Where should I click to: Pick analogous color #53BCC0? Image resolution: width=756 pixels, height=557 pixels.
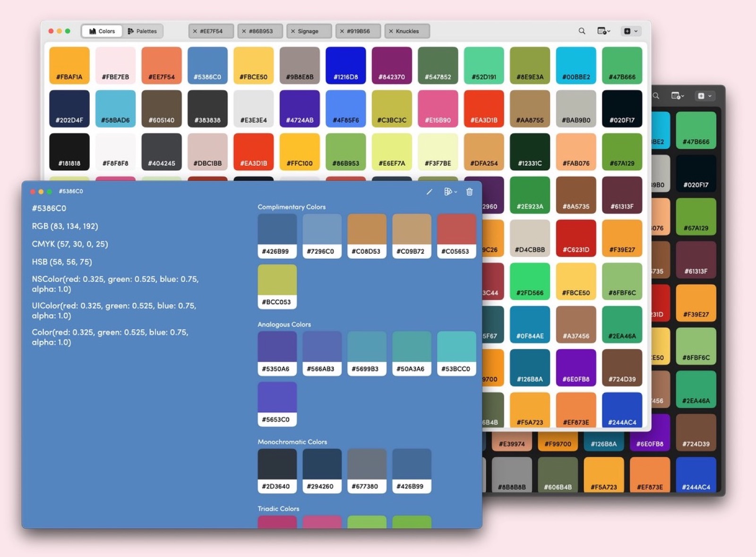point(456,354)
